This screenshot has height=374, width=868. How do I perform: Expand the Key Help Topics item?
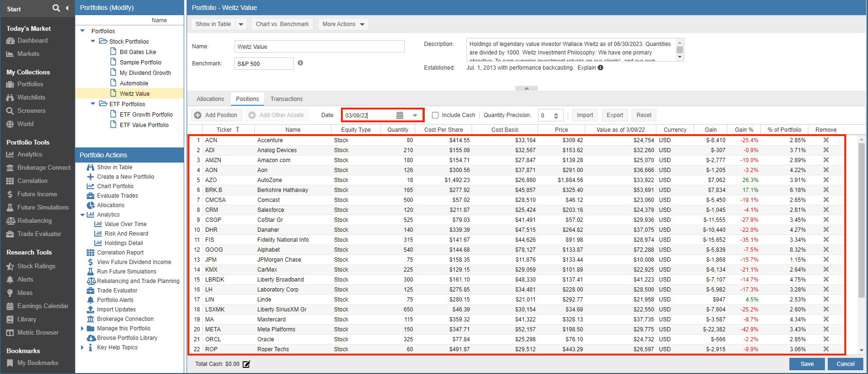(82, 347)
